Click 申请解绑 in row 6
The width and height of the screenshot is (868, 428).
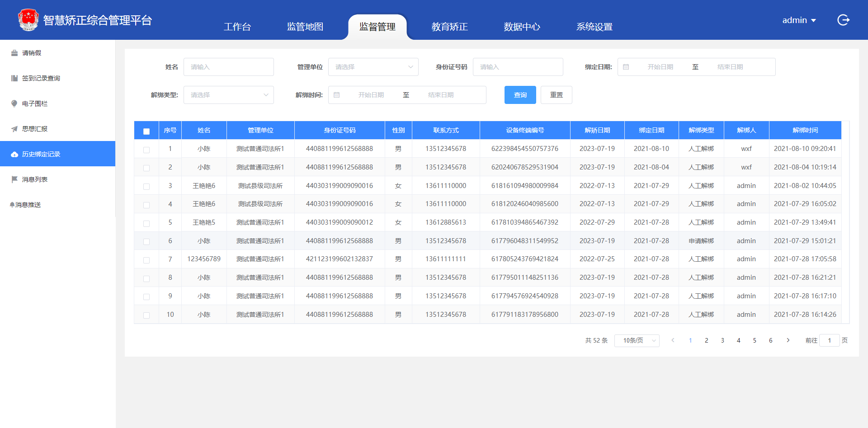point(701,241)
